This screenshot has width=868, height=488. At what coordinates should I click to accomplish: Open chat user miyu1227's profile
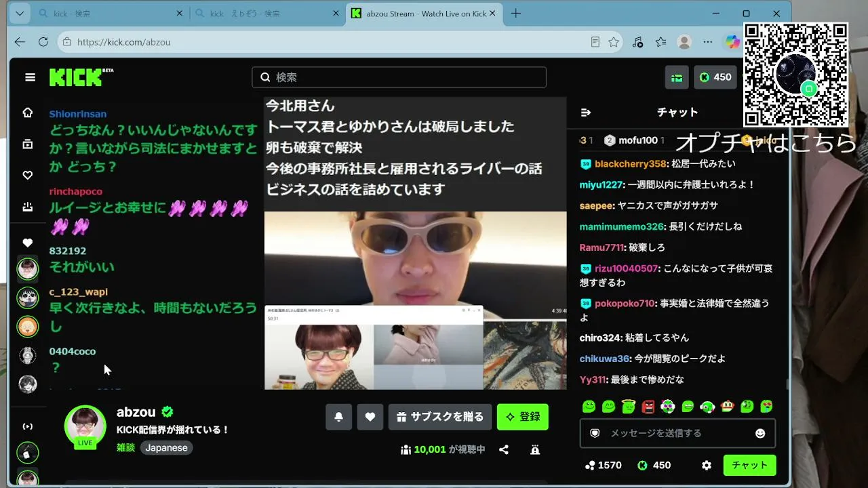(601, 185)
